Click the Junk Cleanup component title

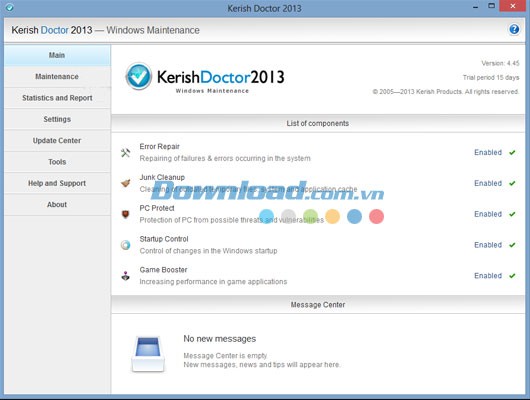click(162, 177)
